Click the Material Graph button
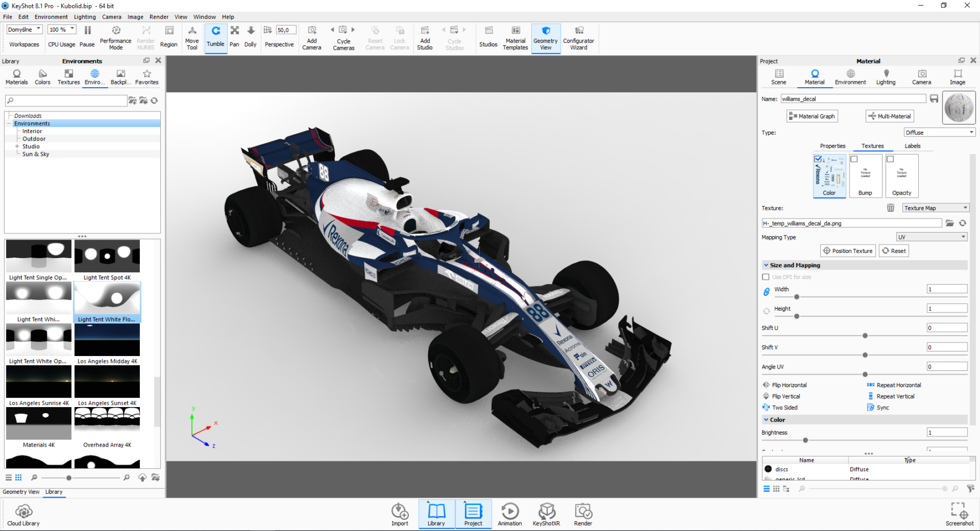The image size is (980, 531). click(x=812, y=116)
